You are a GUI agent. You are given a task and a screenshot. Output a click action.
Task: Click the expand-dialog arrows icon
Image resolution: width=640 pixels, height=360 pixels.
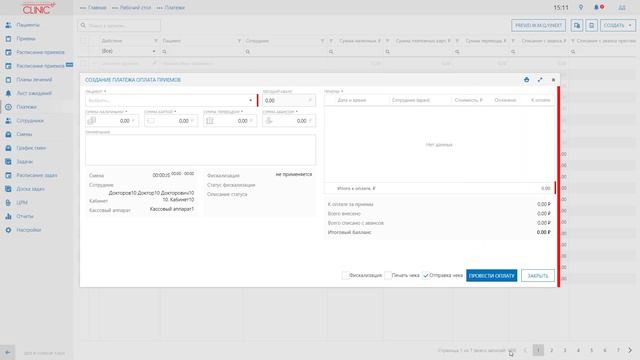coord(540,80)
